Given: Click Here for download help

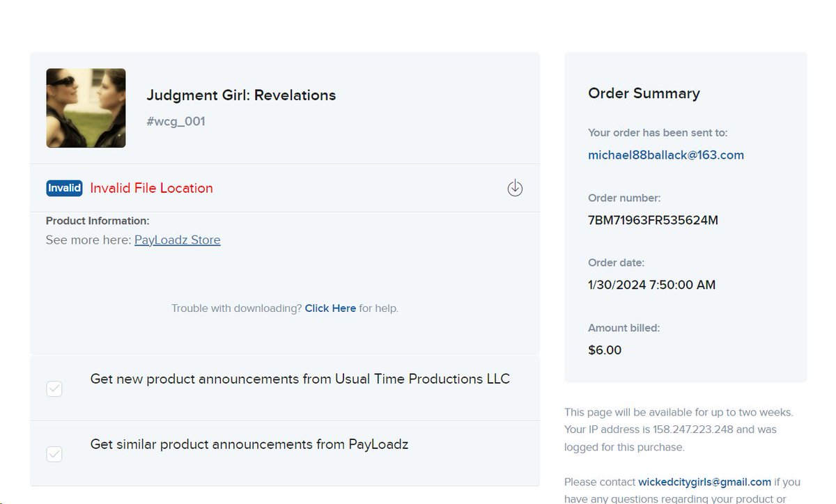Looking at the screenshot, I should point(330,308).
